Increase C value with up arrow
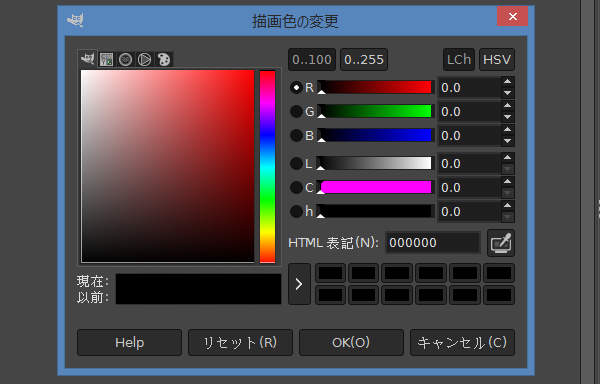 click(507, 181)
